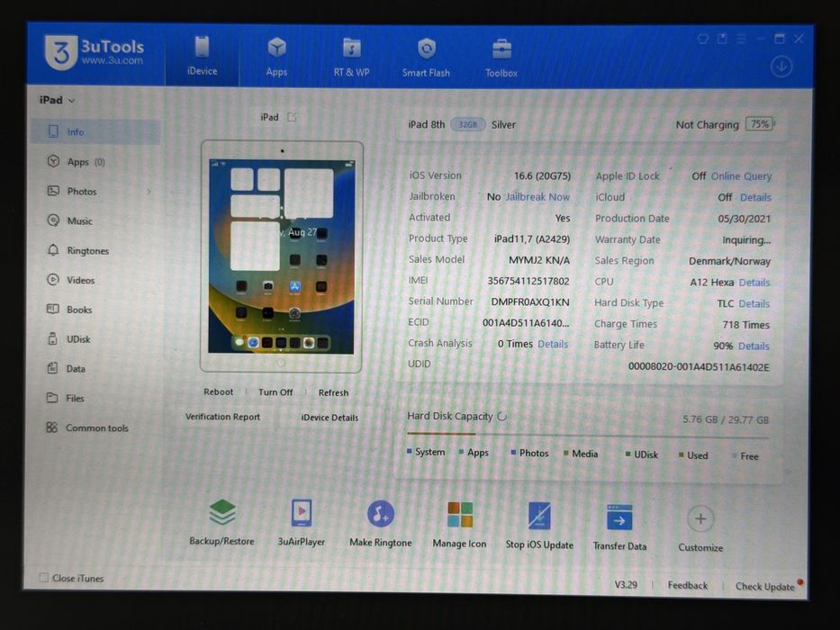Click the IMEI value 356754112517802

528,281
